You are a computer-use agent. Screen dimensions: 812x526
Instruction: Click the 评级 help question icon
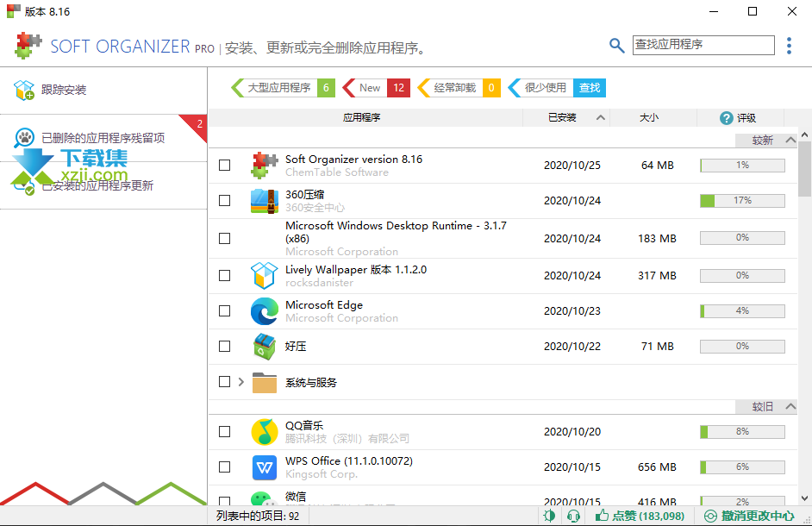coord(726,118)
